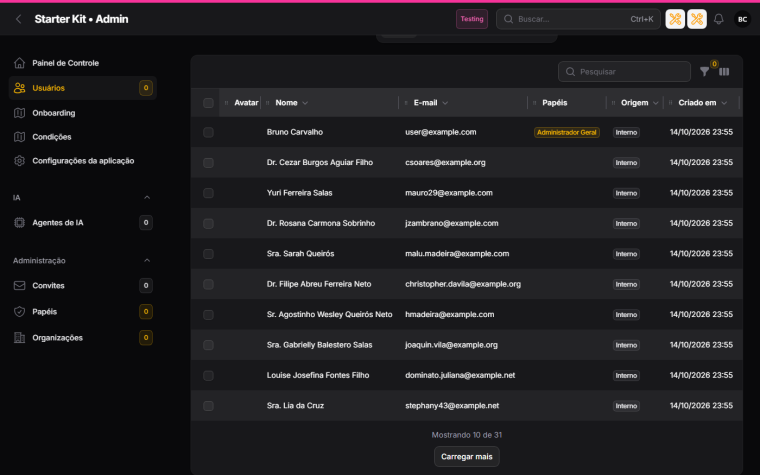Screen dimensions: 760x475
Task: Click the Papéis column drag handle
Action: pyautogui.click(x=535, y=103)
